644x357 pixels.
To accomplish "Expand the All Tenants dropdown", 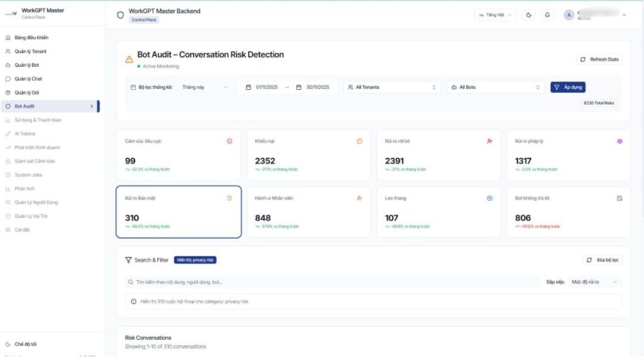I will [x=391, y=87].
